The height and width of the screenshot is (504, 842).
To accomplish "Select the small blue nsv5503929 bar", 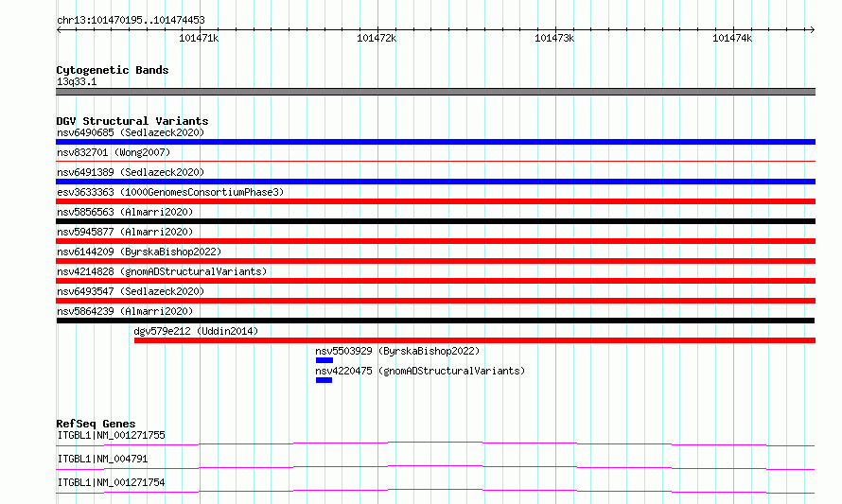I will tap(325, 360).
